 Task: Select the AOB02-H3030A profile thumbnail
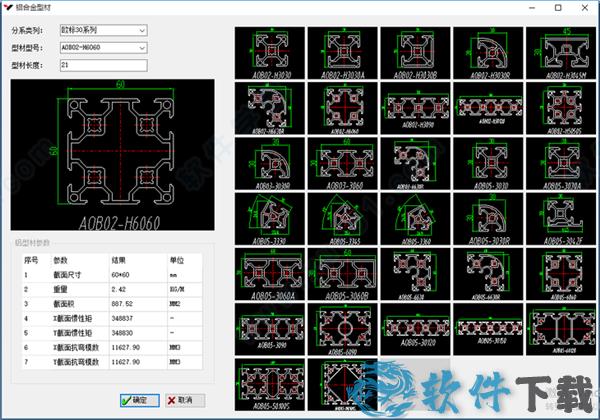coord(342,53)
